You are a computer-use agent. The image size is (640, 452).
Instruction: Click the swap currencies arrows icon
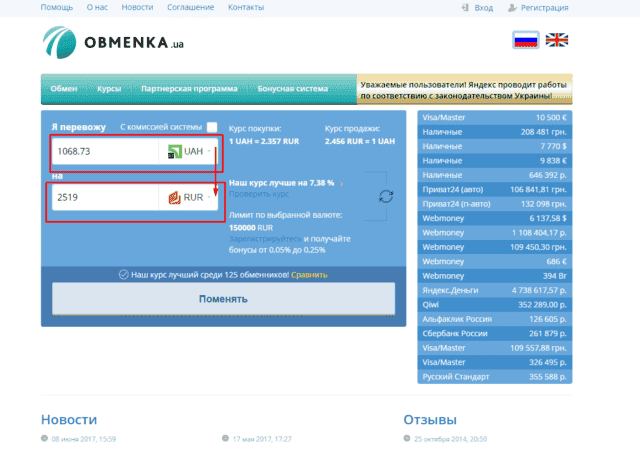click(x=386, y=196)
